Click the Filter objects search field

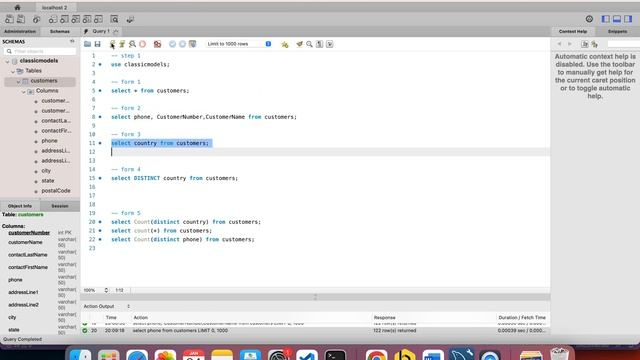tap(40, 51)
